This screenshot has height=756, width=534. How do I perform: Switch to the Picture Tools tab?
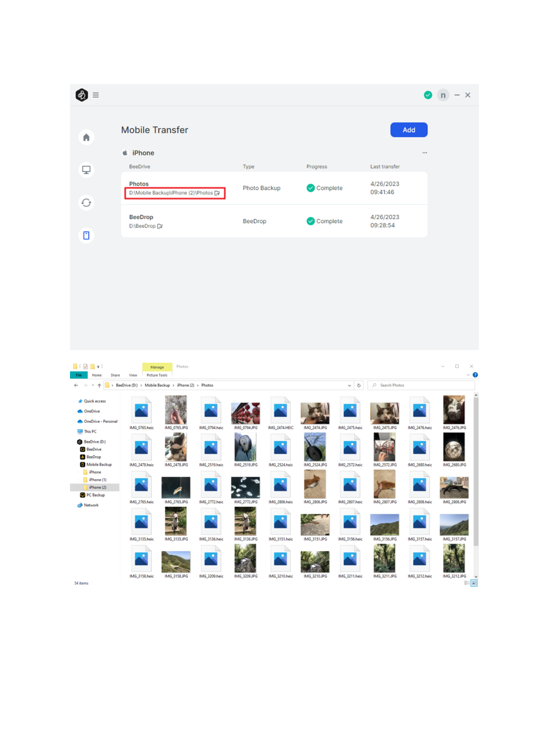[157, 375]
